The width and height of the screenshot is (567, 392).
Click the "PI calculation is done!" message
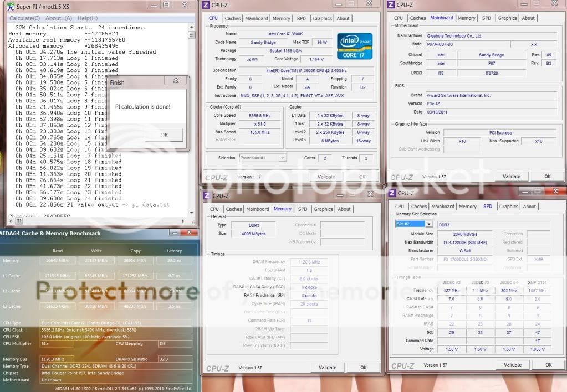tap(143, 107)
